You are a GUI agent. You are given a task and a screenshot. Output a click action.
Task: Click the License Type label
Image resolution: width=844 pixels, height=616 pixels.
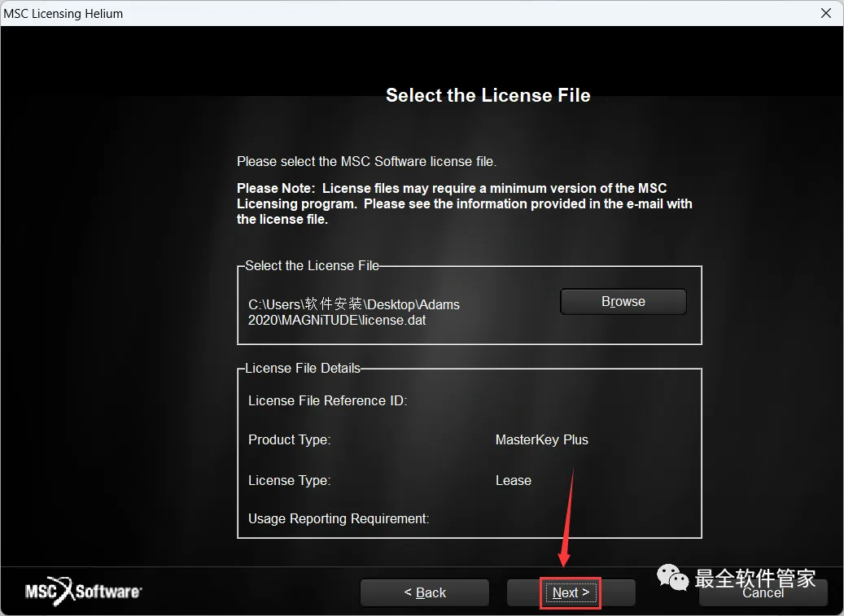click(289, 480)
